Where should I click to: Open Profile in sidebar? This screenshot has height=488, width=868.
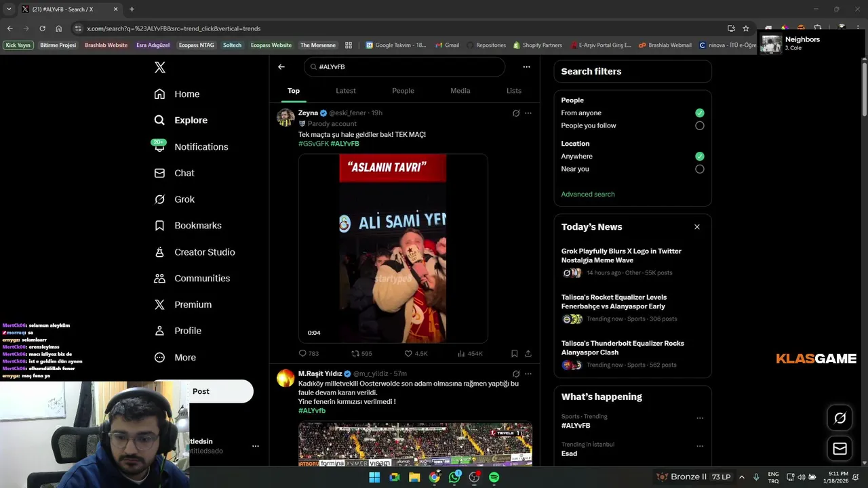click(x=178, y=331)
